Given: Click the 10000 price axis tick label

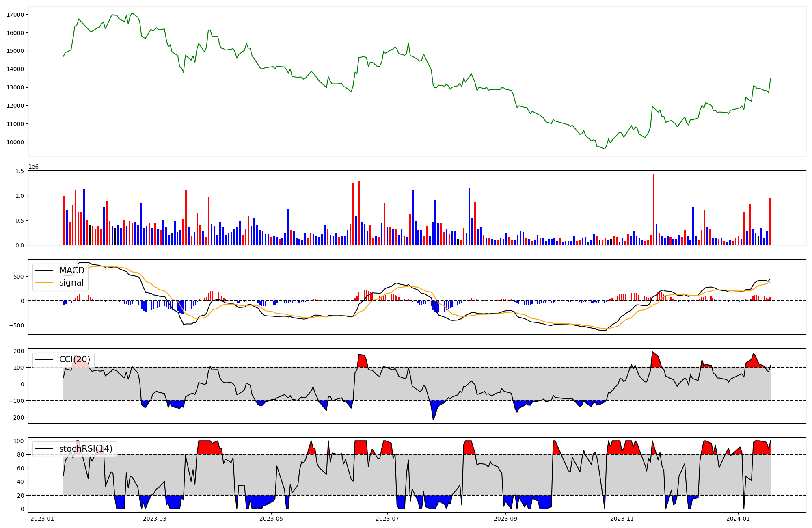Looking at the screenshot, I should pos(15,142).
